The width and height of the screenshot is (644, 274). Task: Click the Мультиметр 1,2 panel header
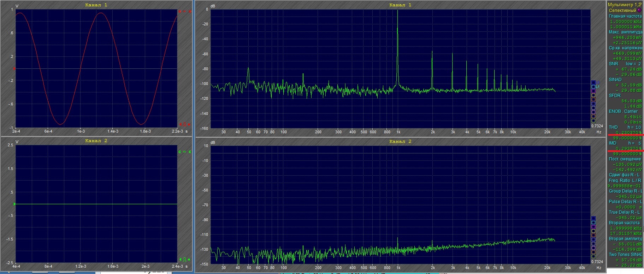(625, 5)
